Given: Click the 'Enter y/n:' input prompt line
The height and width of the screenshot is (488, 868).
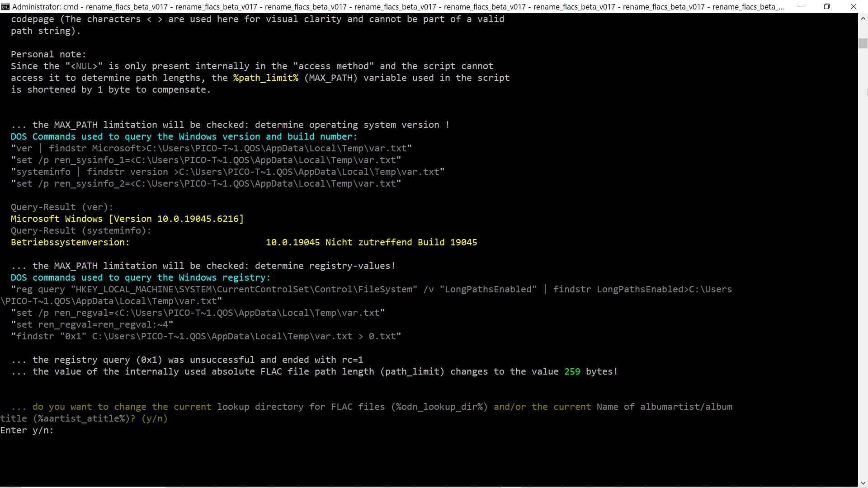Looking at the screenshot, I should (27, 430).
